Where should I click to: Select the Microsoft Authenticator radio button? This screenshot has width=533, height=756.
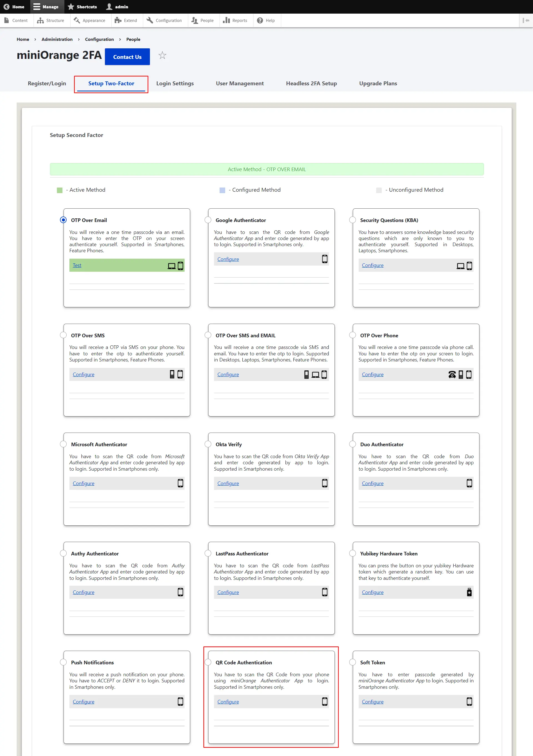tap(63, 444)
